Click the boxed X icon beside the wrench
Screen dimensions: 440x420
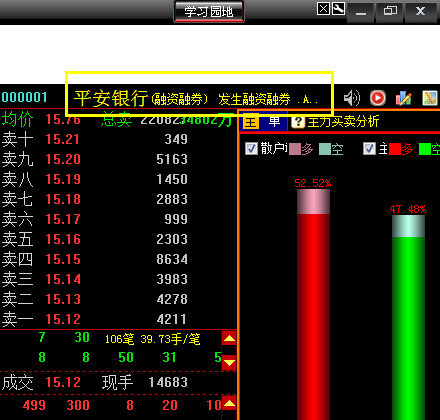(323, 8)
